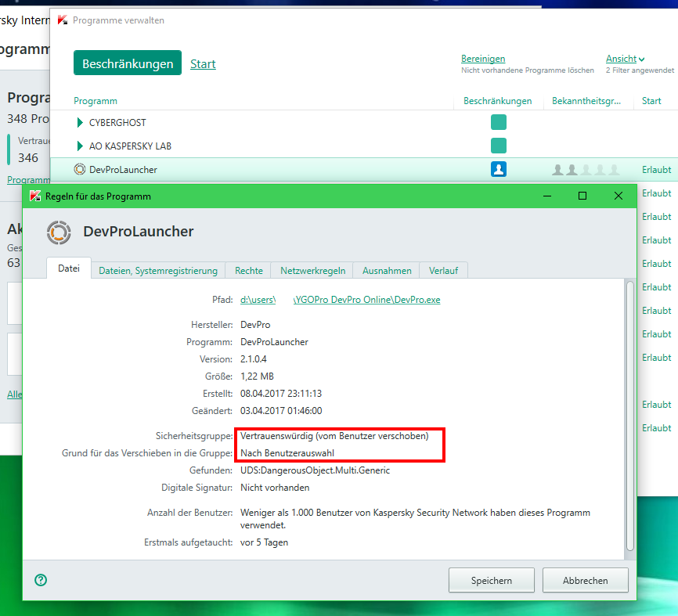Close the Regeln für das Programm dialog
Image resolution: width=678 pixels, height=616 pixels.
click(618, 196)
